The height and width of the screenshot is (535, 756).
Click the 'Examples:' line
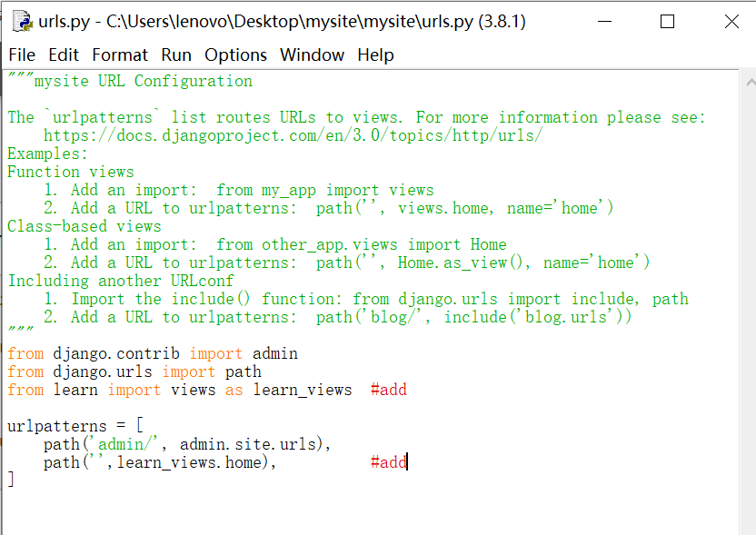click(47, 154)
